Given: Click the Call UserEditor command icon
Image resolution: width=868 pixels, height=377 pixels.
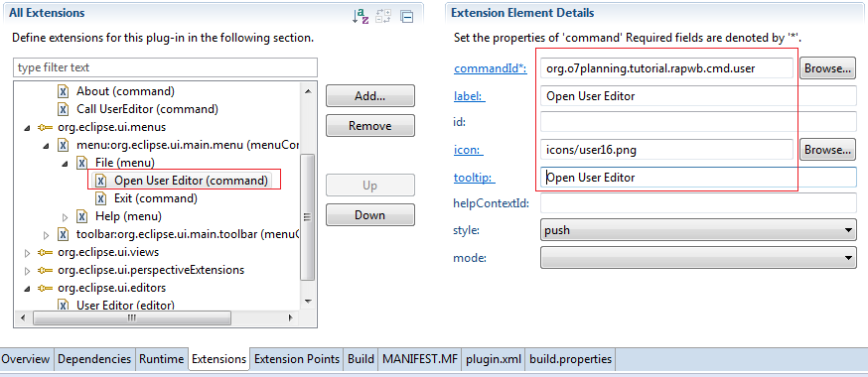Looking at the screenshot, I should (64, 108).
